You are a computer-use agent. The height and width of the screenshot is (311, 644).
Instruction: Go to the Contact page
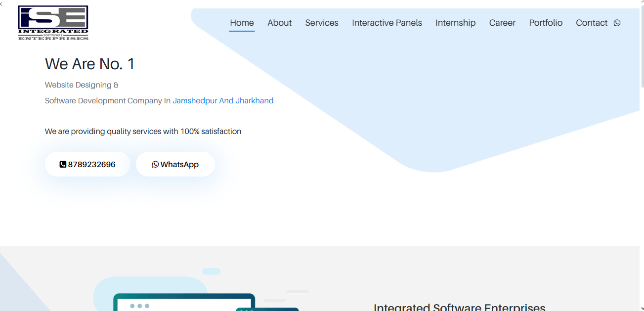click(x=591, y=23)
